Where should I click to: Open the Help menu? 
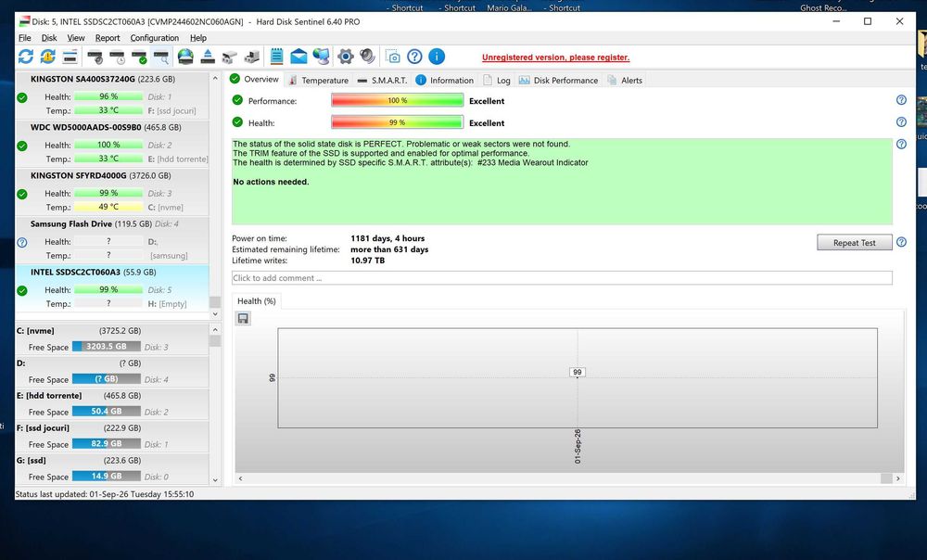[x=198, y=38]
